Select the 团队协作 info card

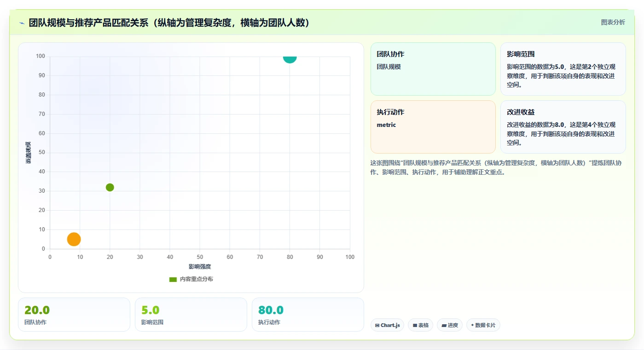coord(433,69)
